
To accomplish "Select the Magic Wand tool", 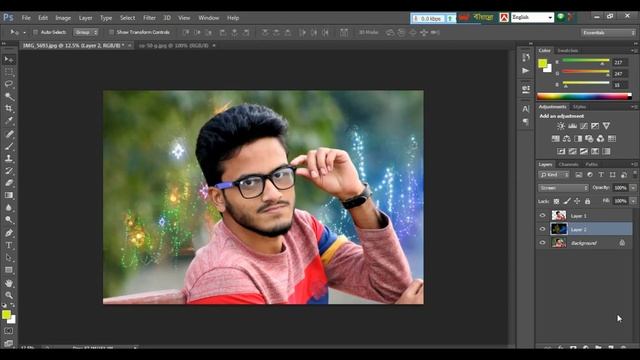I will tap(9, 96).
